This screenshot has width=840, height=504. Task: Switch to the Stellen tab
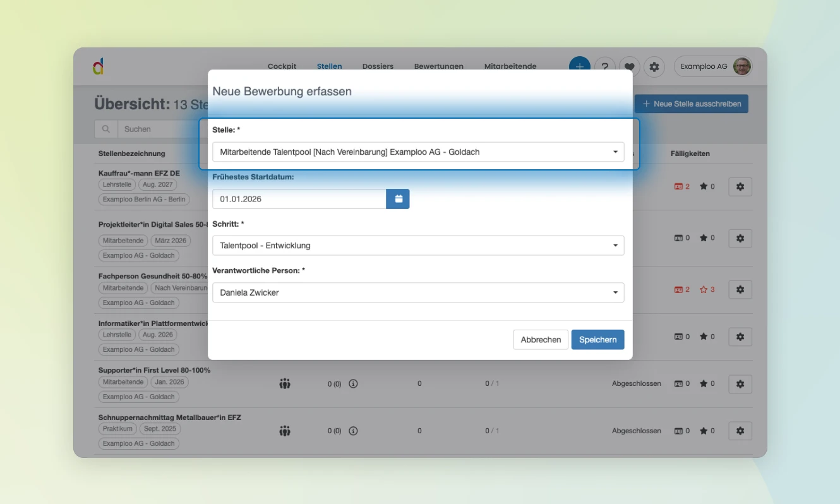[329, 66]
